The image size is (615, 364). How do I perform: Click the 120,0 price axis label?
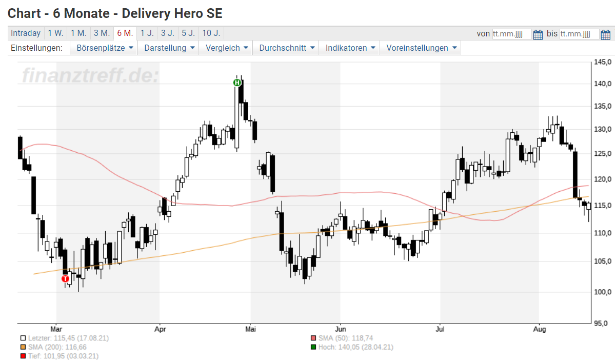(x=603, y=179)
